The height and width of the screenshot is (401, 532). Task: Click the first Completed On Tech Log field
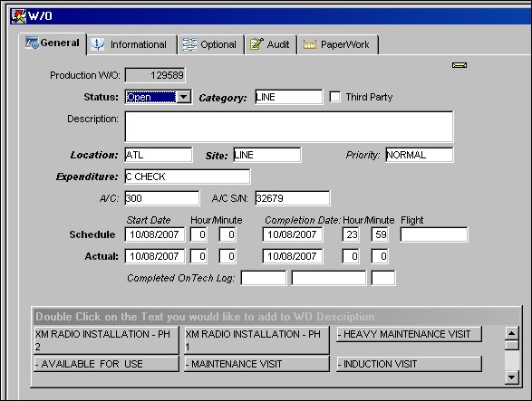click(x=264, y=278)
